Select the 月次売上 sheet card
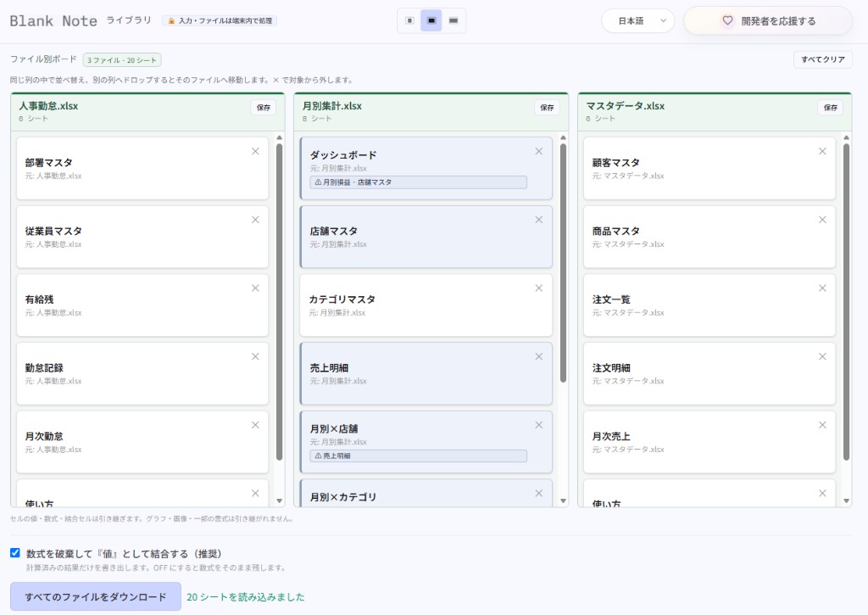This screenshot has height=615, width=868. (x=709, y=442)
